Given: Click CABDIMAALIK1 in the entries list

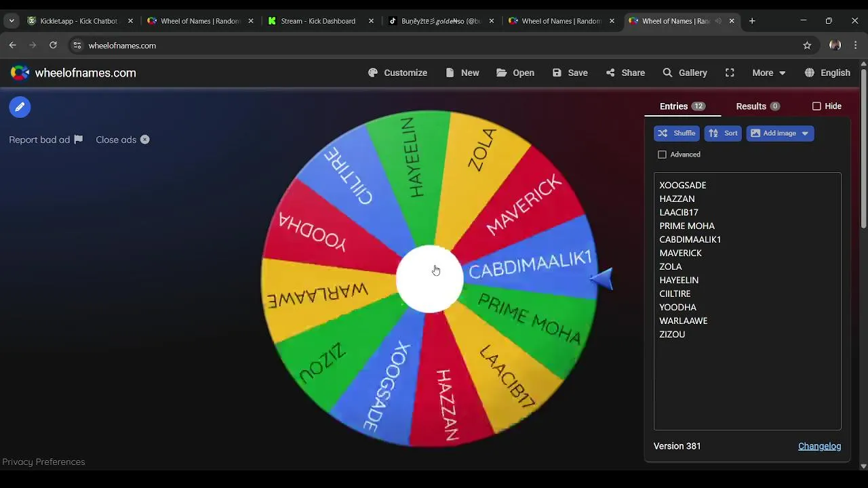Looking at the screenshot, I should coord(690,239).
